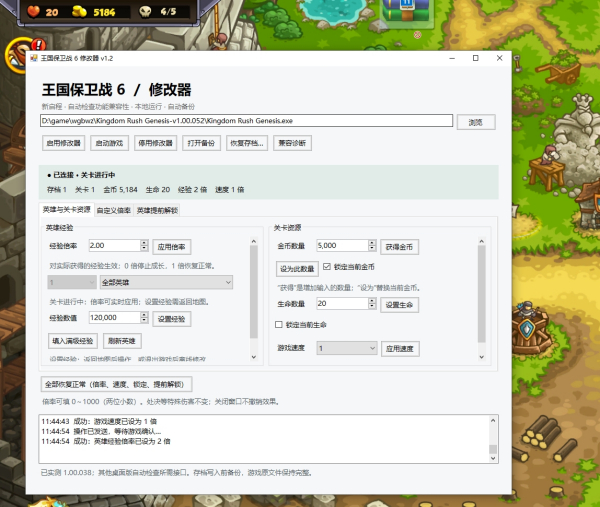
Task: Click the 应用倍率 button
Action: point(171,247)
